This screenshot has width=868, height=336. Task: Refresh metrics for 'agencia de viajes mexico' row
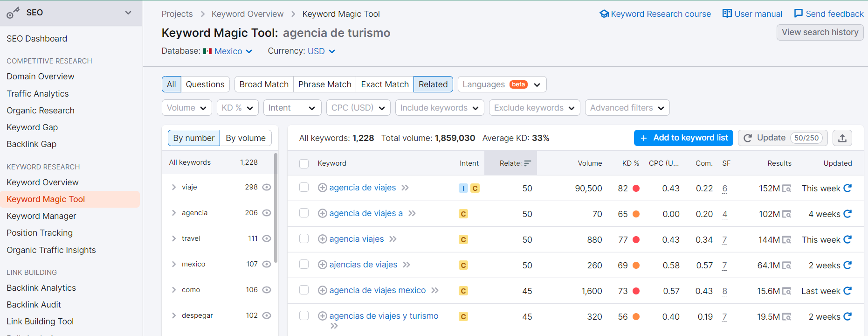click(847, 291)
